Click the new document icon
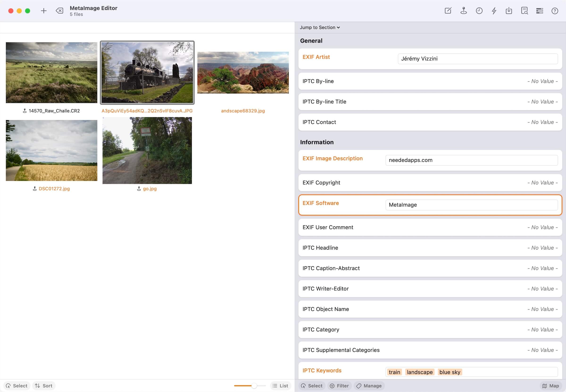 point(448,10)
